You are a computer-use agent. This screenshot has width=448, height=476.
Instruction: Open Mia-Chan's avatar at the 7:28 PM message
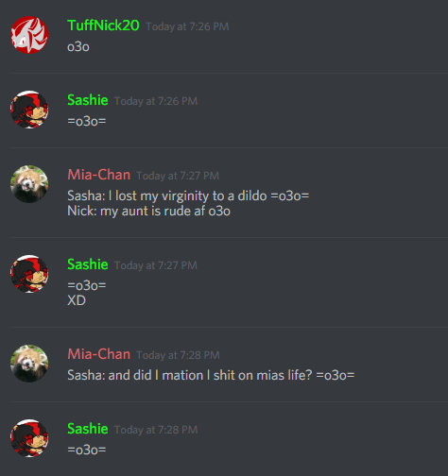pyautogui.click(x=29, y=364)
